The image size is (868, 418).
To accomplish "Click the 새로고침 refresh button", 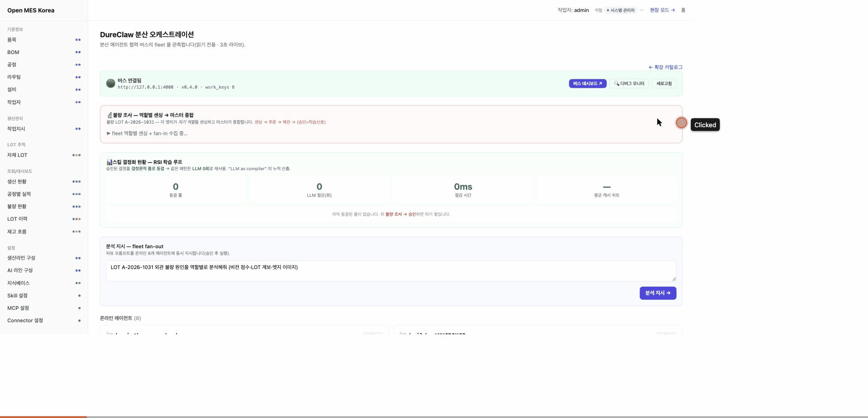I will (664, 83).
